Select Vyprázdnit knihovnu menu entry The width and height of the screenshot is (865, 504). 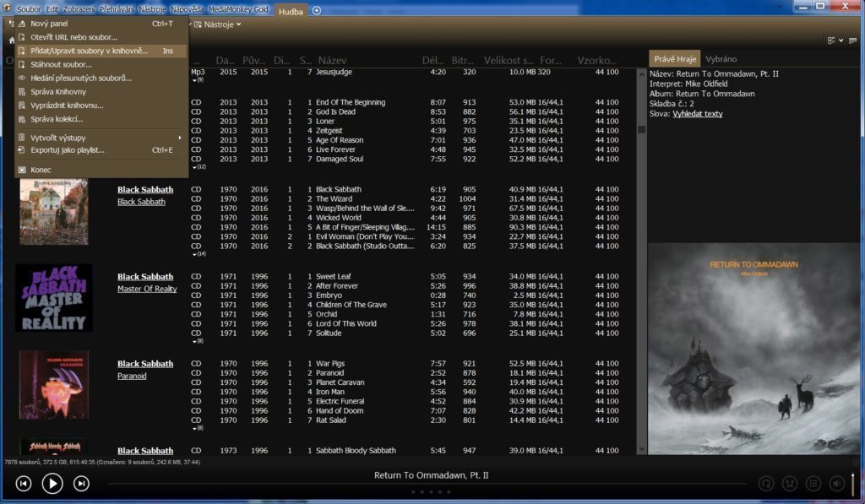coord(101,106)
